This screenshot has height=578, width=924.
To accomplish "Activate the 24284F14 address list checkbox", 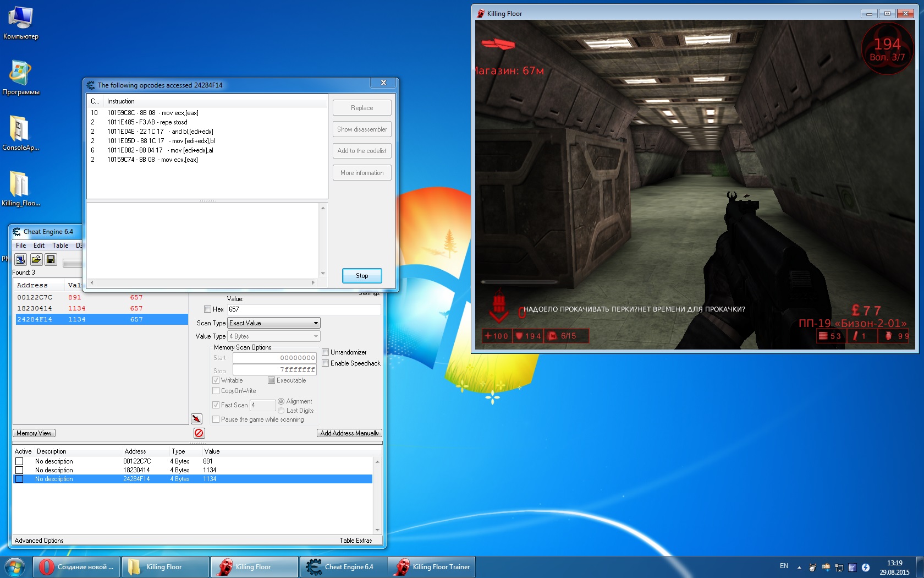I will coord(19,479).
